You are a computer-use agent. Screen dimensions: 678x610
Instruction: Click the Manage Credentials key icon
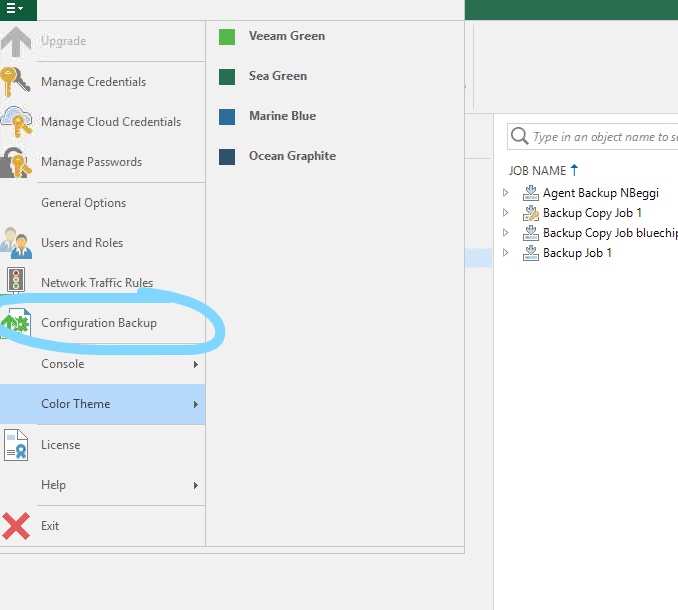15,81
